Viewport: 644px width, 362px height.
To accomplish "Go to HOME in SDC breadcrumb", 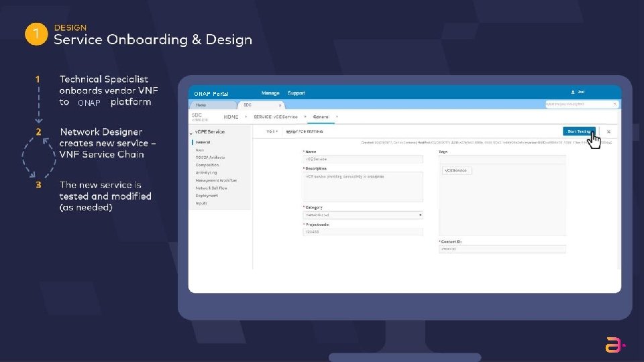I will 231,117.
